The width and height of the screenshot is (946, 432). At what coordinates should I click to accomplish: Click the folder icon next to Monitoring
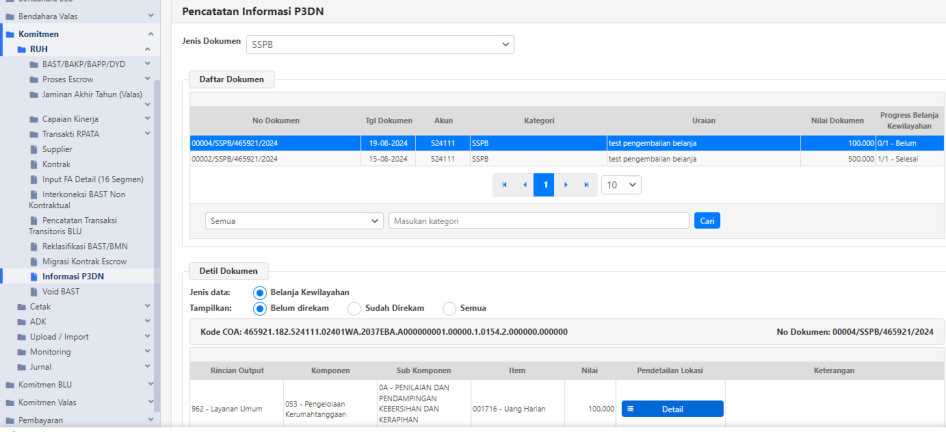point(22,352)
